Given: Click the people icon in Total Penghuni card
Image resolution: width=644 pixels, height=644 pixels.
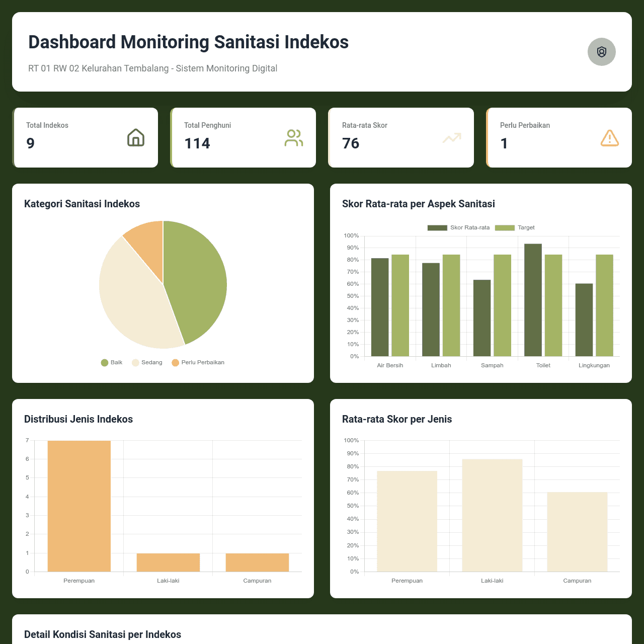Looking at the screenshot, I should coord(294,137).
